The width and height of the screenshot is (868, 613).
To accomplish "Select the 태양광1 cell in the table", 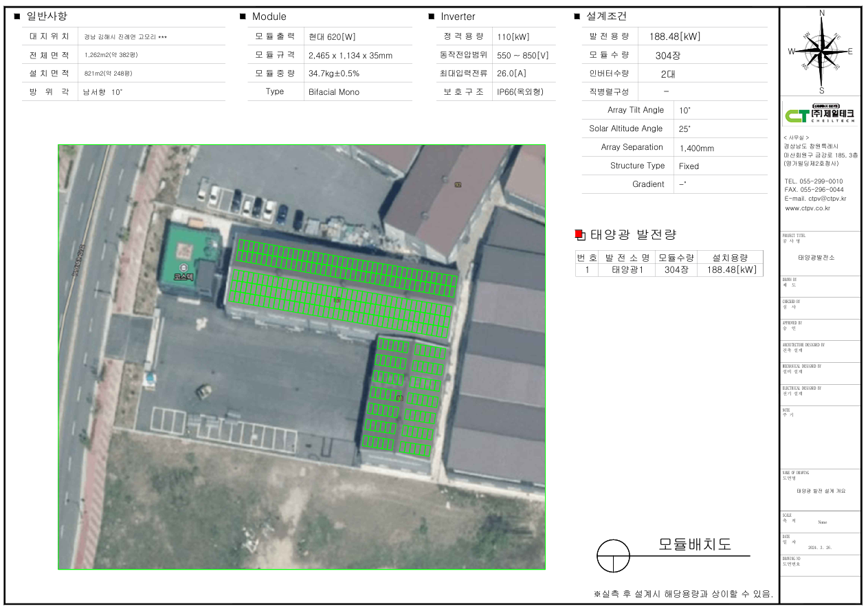I will [630, 270].
